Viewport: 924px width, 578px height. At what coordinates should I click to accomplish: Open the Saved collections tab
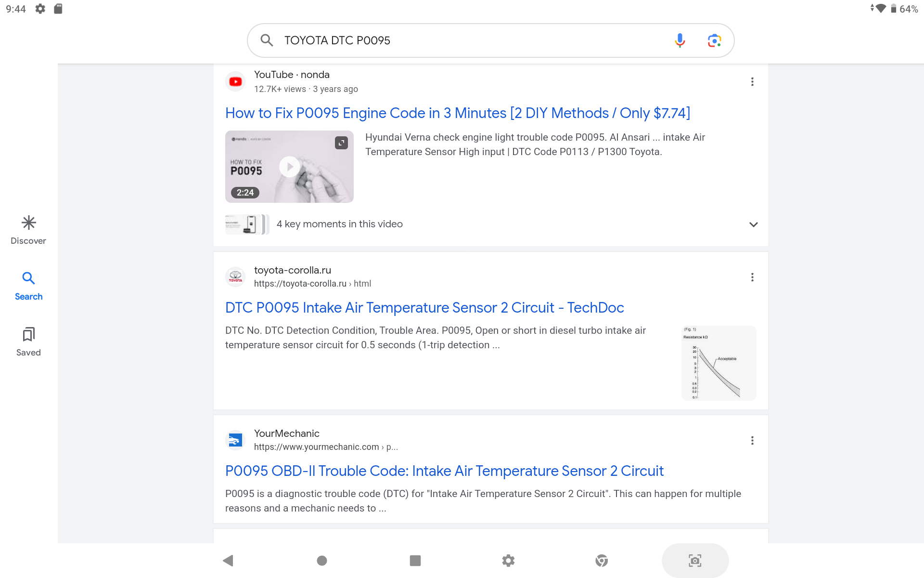[28, 342]
